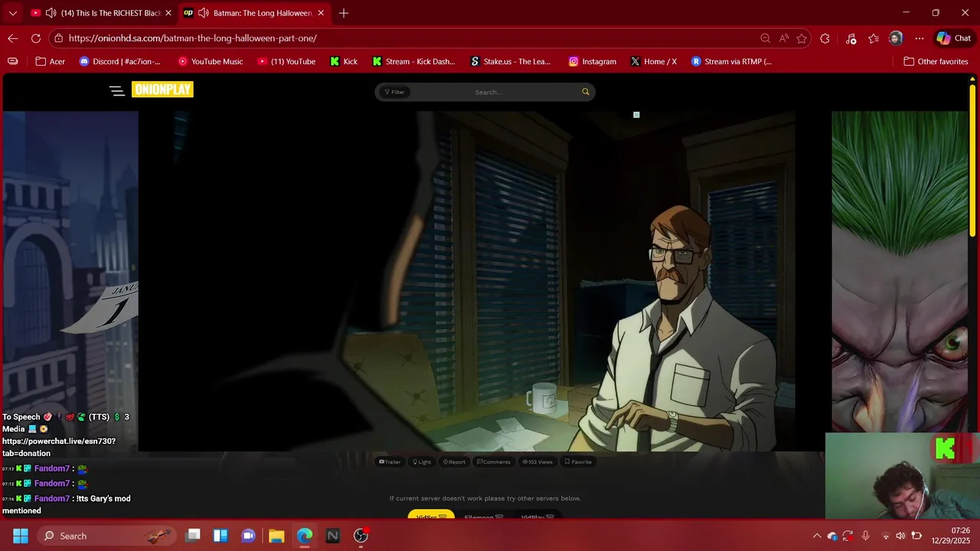Open the Discord bookmark
The height and width of the screenshot is (551, 980).
(120, 61)
